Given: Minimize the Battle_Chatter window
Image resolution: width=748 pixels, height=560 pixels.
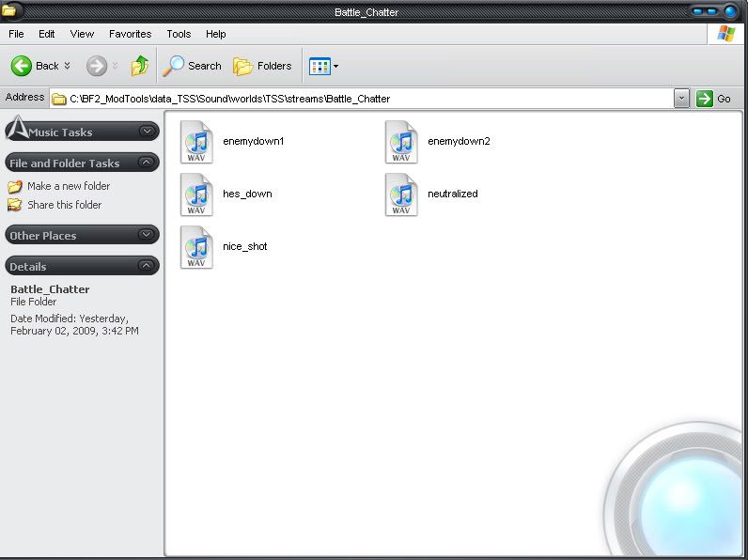Looking at the screenshot, I should click(x=698, y=11).
